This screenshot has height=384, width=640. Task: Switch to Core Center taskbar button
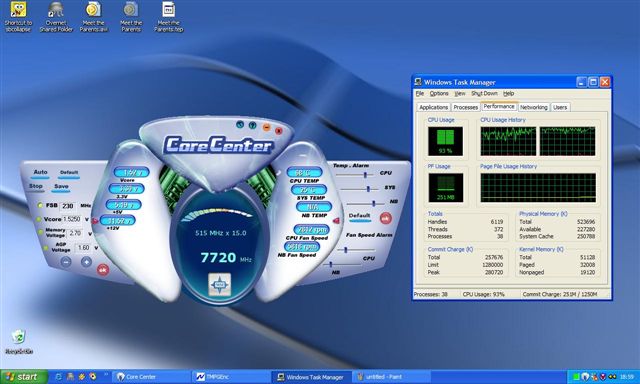[152, 377]
